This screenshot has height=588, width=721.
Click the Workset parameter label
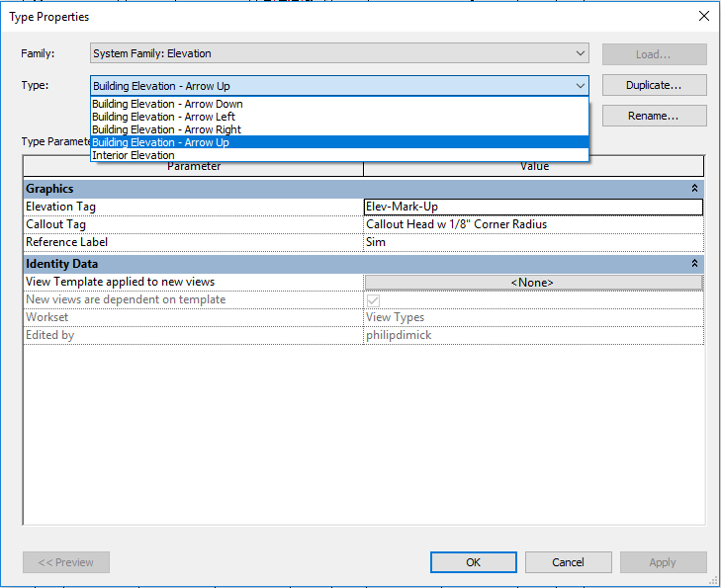(46, 317)
